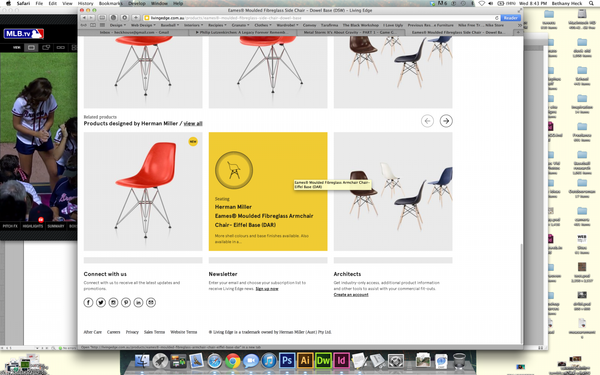
Task: Add bookmark with plus toolbar button
Action: (136, 18)
